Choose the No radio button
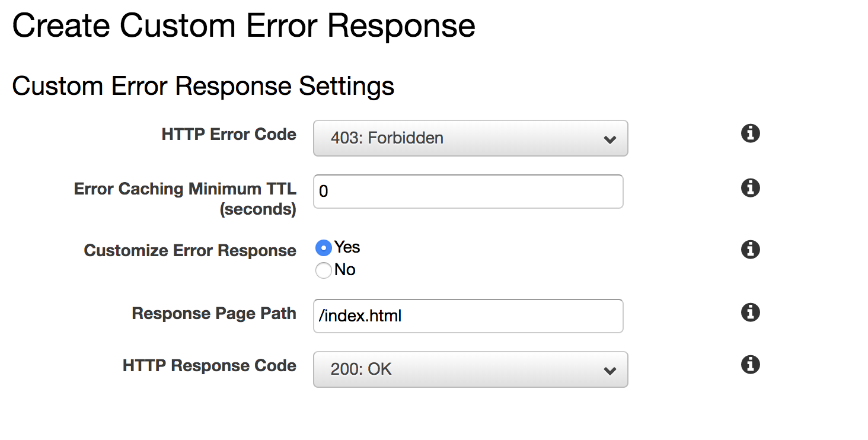Viewport: 868px width, 440px height. click(324, 270)
